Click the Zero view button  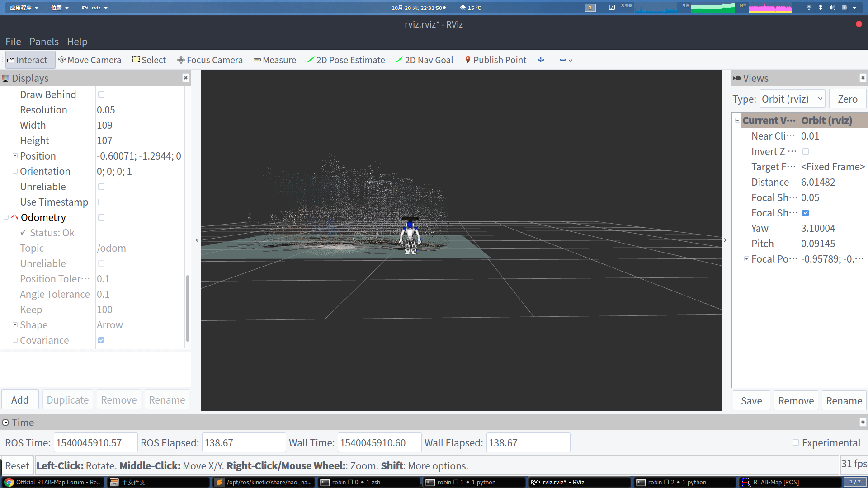(847, 99)
